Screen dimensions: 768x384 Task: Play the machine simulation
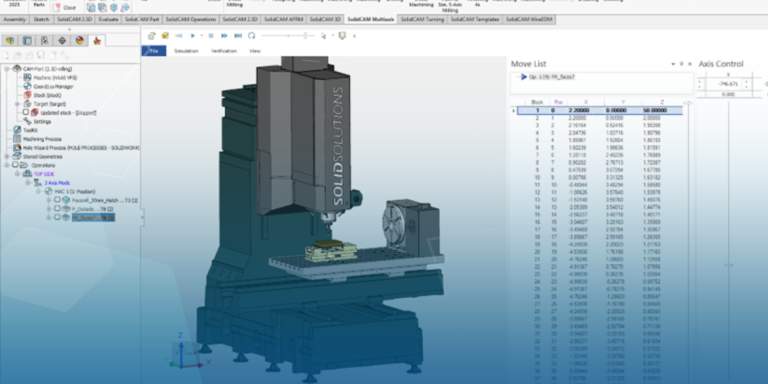click(x=193, y=36)
